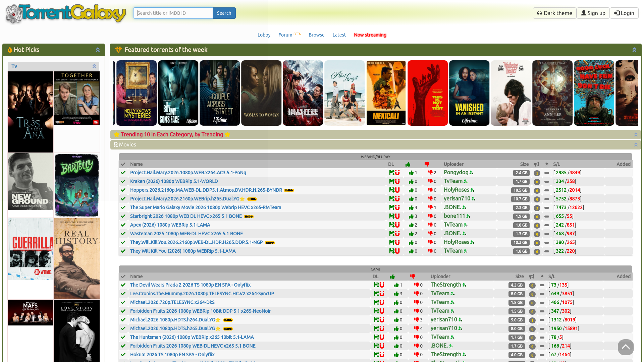Viewport: 644px width, 362px height.
Task: Open uploader Pongydog's profile
Action: click(456, 172)
